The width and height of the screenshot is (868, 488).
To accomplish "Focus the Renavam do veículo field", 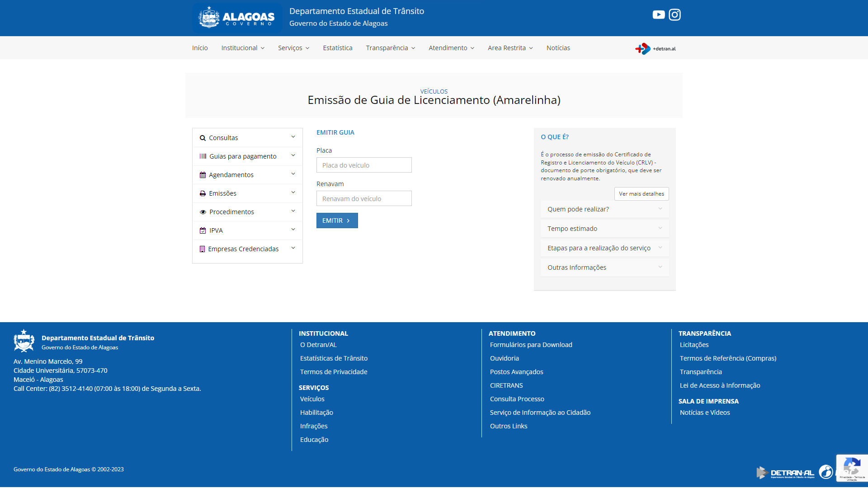I will [364, 198].
